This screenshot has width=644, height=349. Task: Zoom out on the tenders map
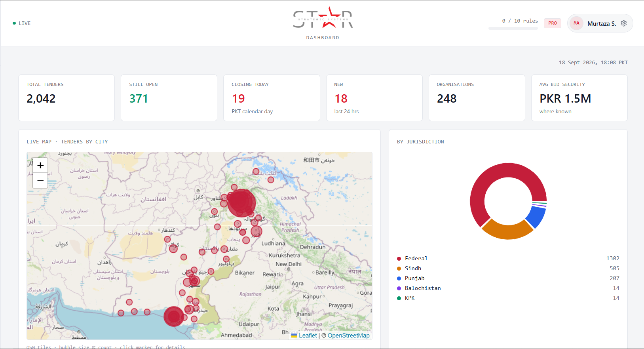(40, 180)
